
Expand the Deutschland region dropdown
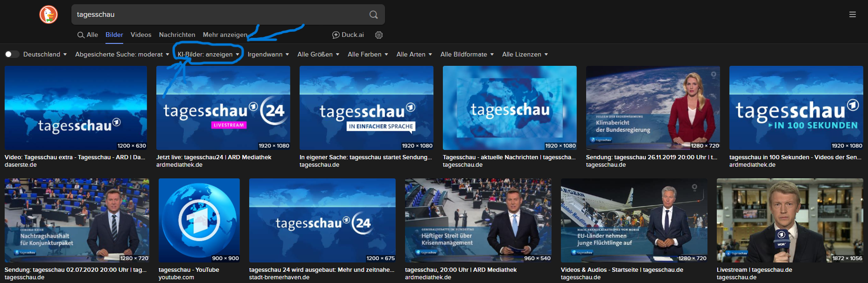pos(45,54)
